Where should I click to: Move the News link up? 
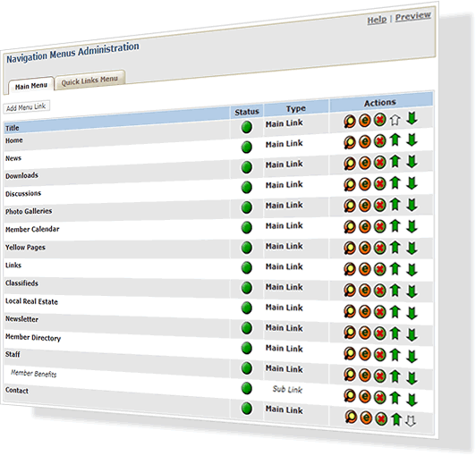pyautogui.click(x=395, y=139)
